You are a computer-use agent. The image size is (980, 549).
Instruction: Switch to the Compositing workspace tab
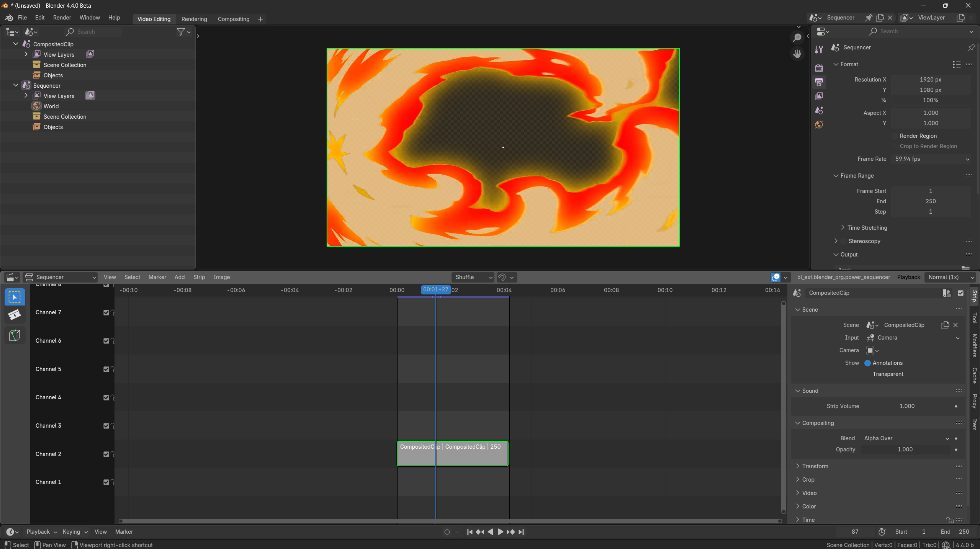(234, 19)
